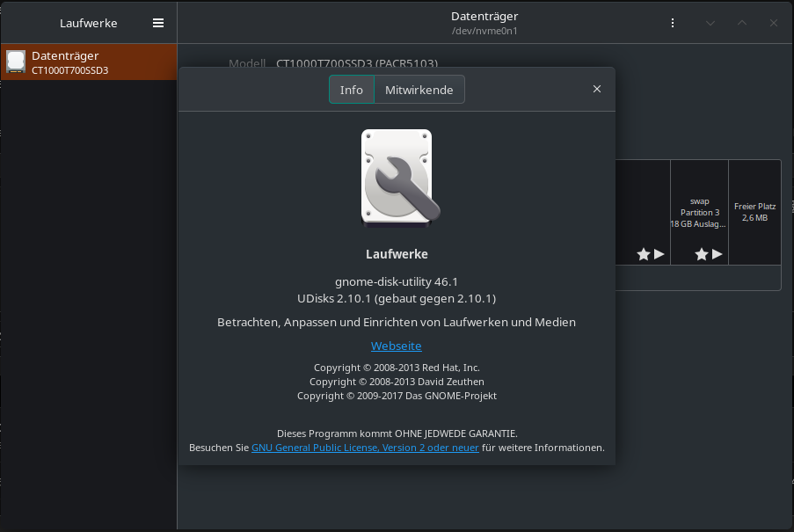Click the UDisks 2.10.1 version line

(x=397, y=299)
